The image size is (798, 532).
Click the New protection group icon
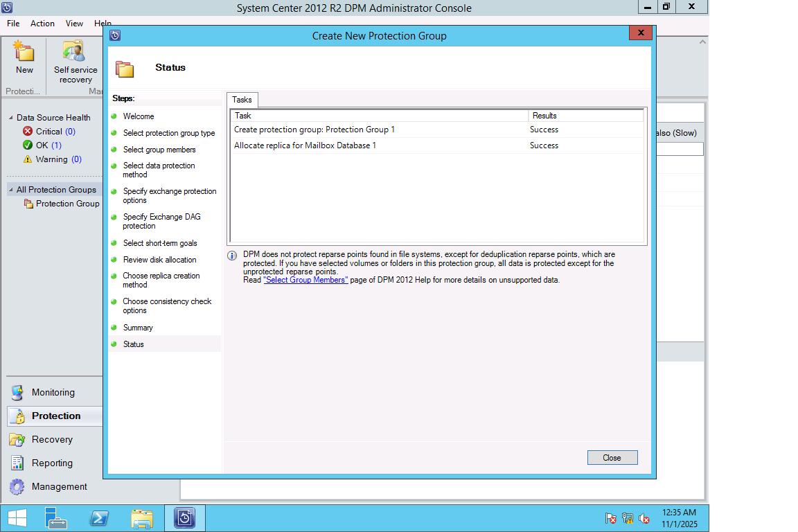point(24,51)
